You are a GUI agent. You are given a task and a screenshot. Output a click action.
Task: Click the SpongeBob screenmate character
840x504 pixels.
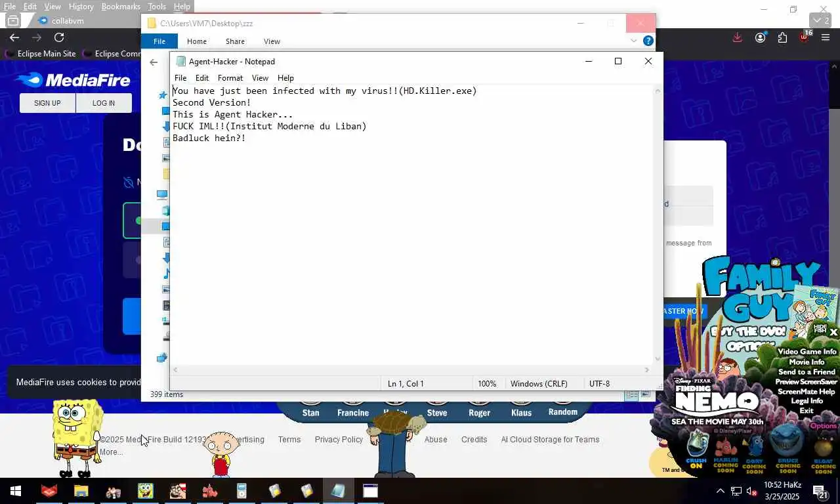tap(77, 438)
